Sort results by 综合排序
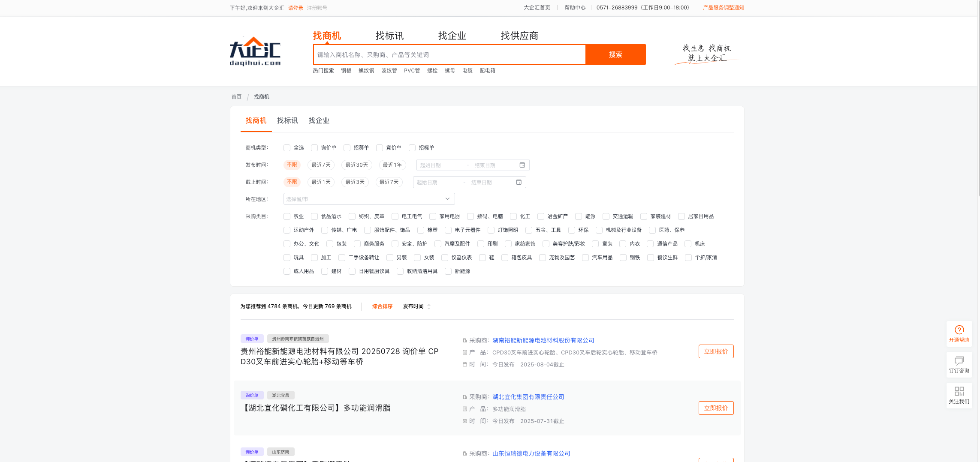 382,306
